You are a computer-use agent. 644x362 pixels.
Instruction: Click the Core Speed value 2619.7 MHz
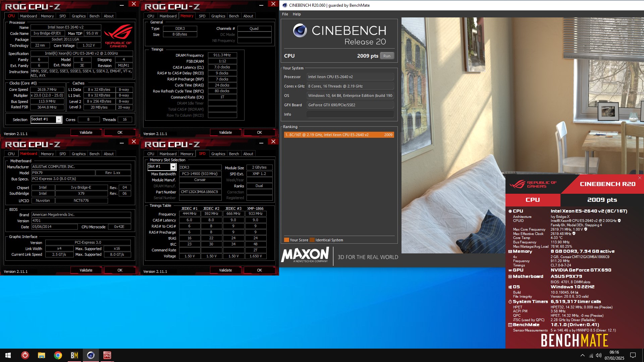pos(47,89)
